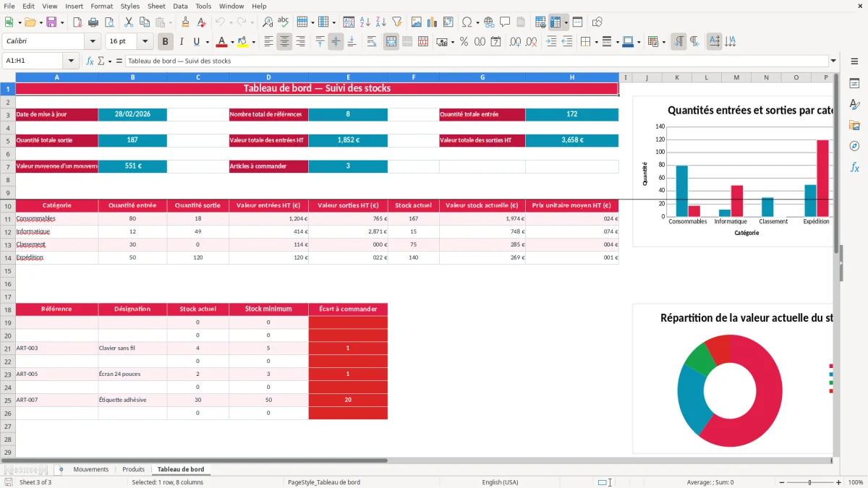Viewport: 868px width, 488px height.
Task: Click yellow highlighting color swatch
Action: pyautogui.click(x=242, y=42)
